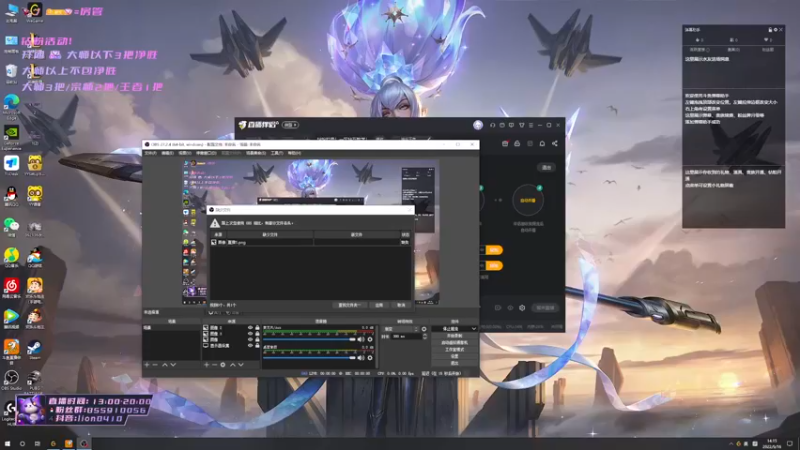This screenshot has width=800, height=450.
Task: Remove source using the Sources panel minus icon
Action: point(214,365)
